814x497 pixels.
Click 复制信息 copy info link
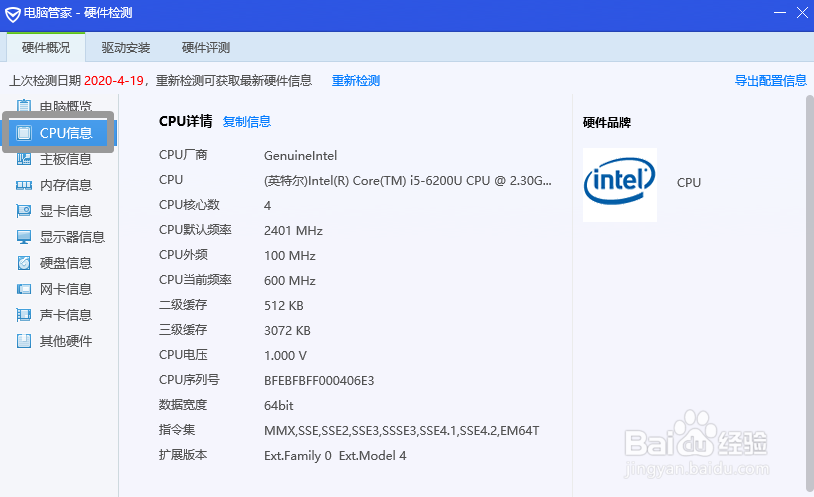(x=247, y=122)
